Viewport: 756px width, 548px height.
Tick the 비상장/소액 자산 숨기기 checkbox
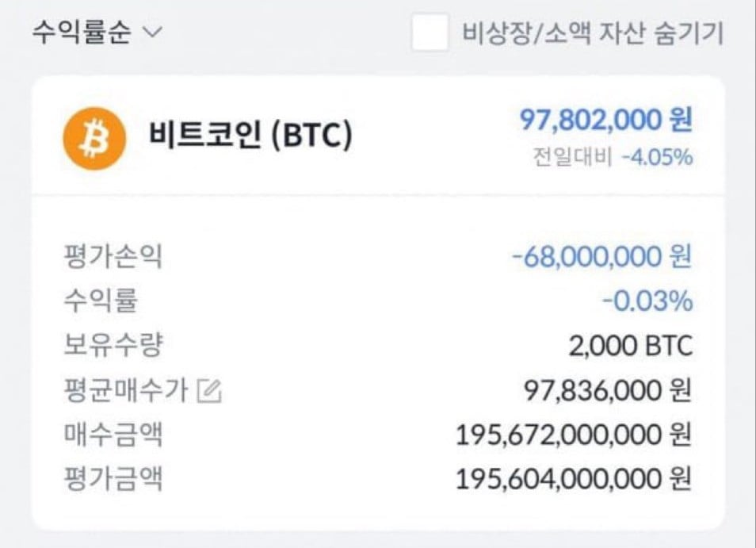(430, 33)
